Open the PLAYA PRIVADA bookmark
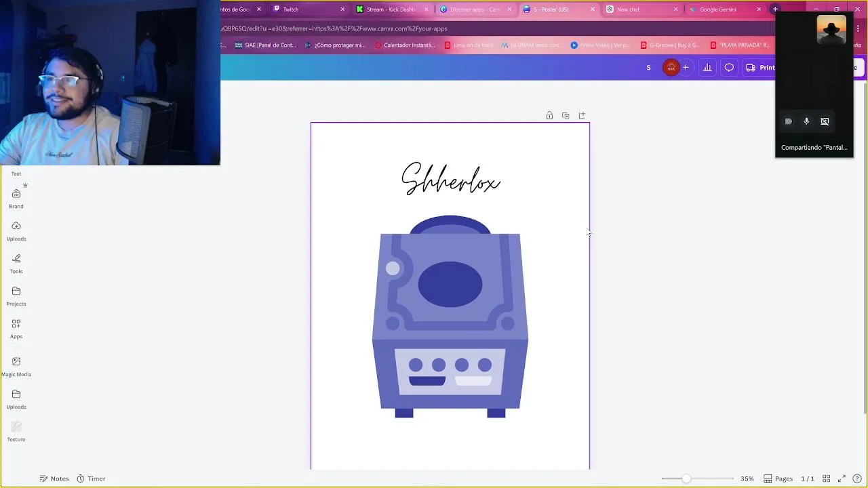 [740, 45]
